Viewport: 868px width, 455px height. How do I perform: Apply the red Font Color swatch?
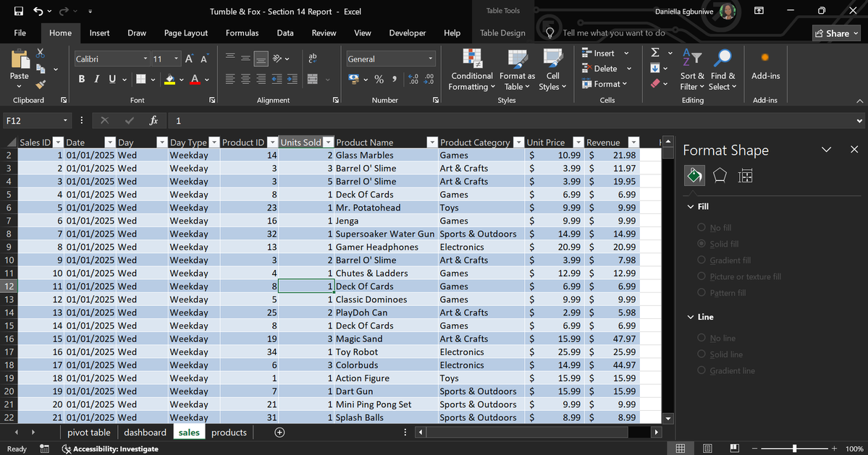coord(195,79)
